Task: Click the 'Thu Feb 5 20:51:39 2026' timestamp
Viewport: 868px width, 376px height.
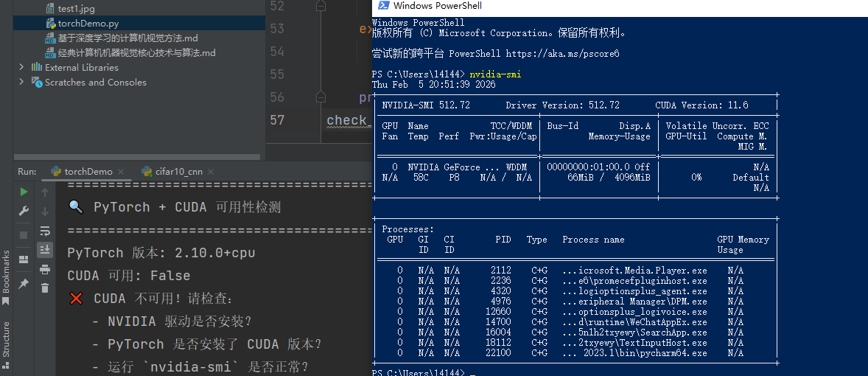Action: [x=433, y=85]
